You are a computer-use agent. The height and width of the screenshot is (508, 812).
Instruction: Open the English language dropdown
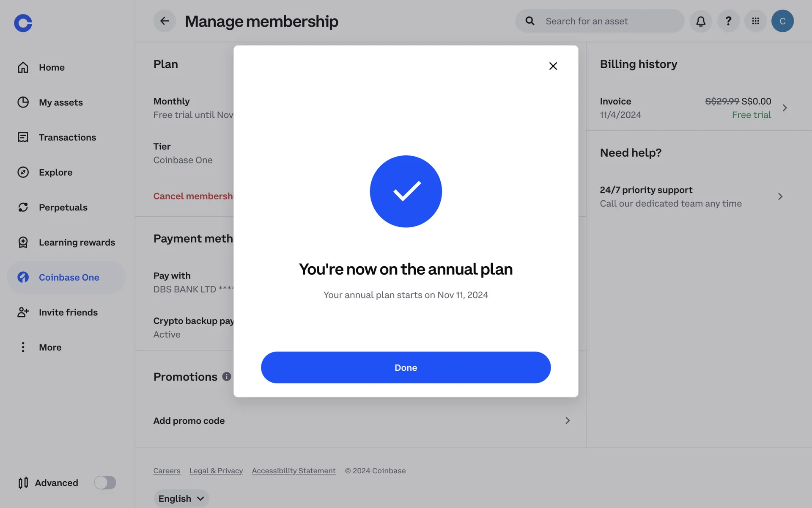coord(181,498)
